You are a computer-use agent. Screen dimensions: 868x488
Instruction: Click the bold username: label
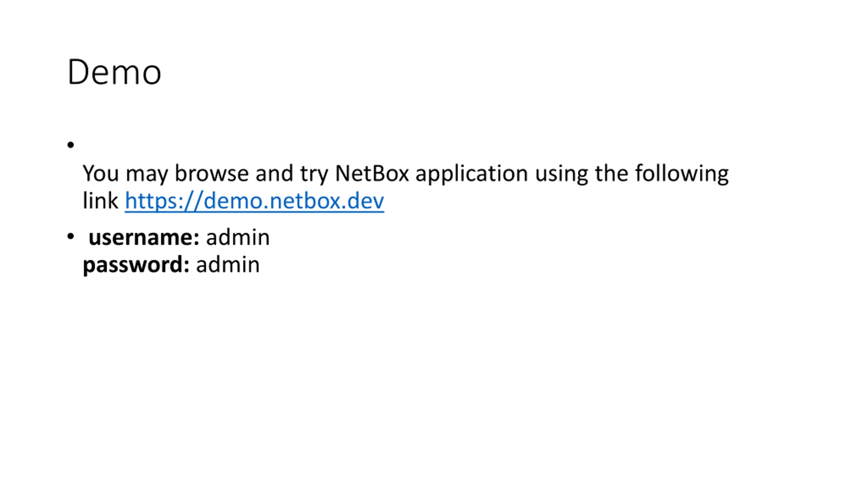point(144,237)
